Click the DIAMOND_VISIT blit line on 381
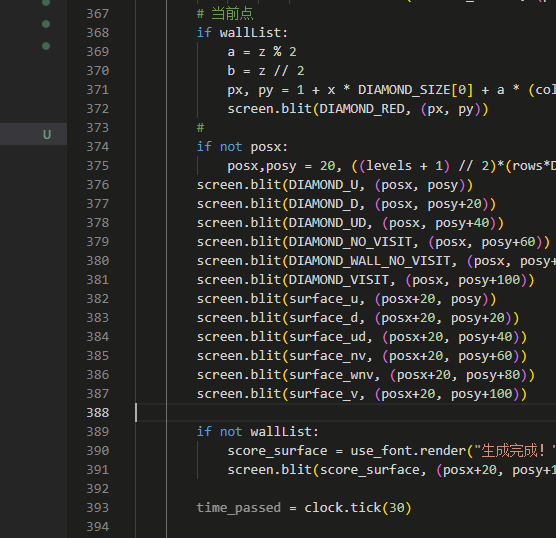The height and width of the screenshot is (538, 556). pos(366,280)
